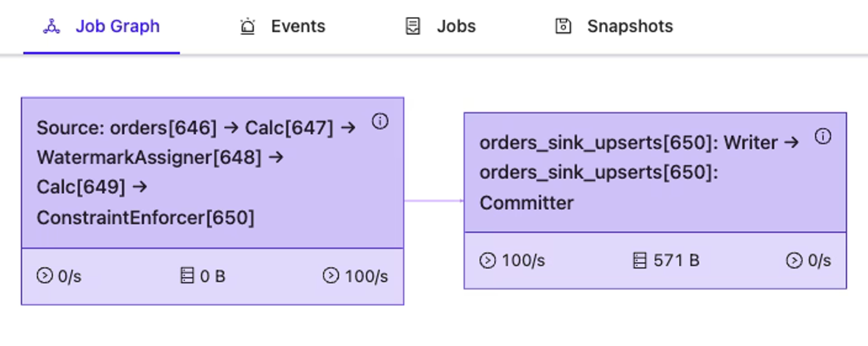Screen dimensions: 868x346
Task: Open the Events tab
Action: (x=282, y=27)
